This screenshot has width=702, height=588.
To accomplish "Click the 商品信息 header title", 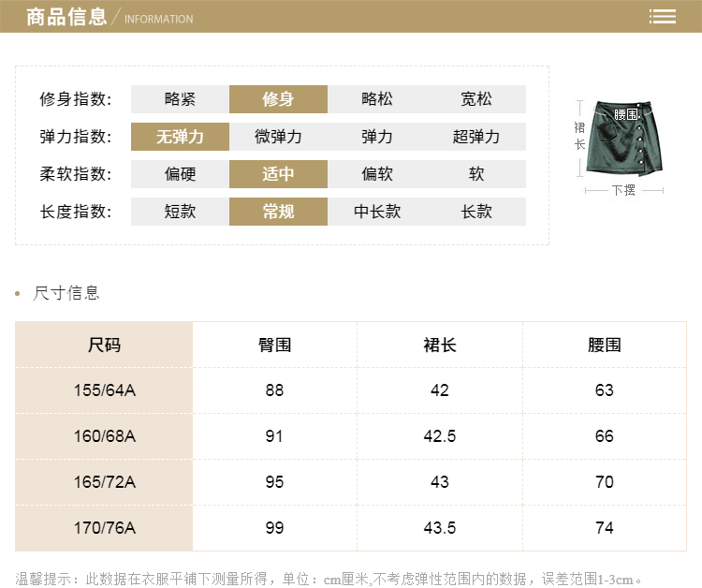I will [66, 17].
